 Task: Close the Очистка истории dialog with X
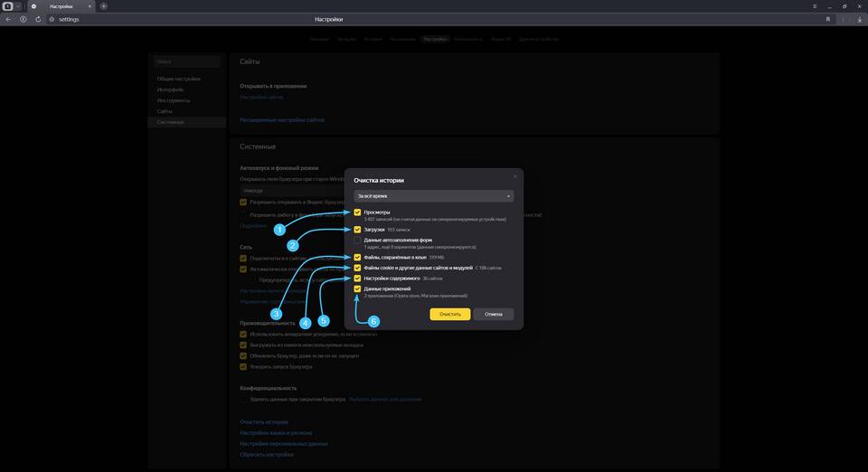[514, 176]
